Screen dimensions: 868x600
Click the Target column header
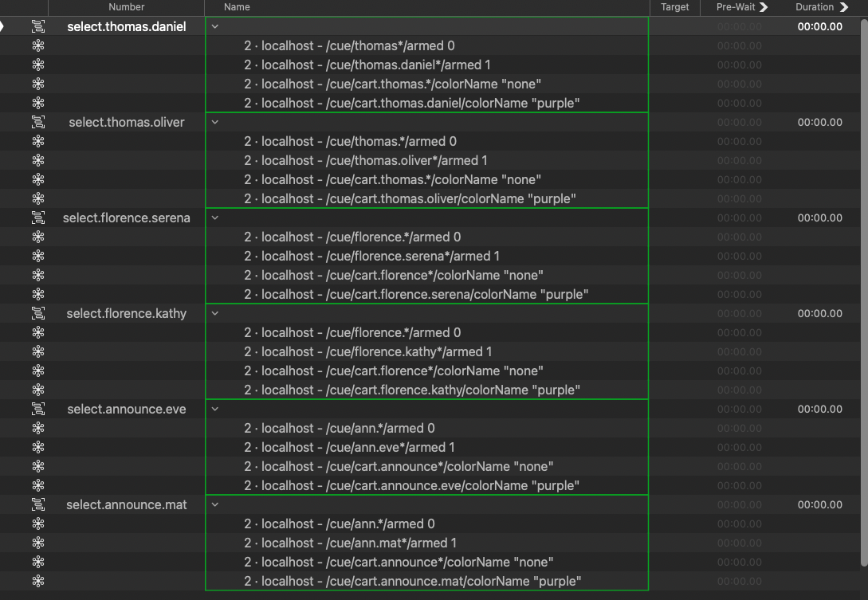[674, 7]
